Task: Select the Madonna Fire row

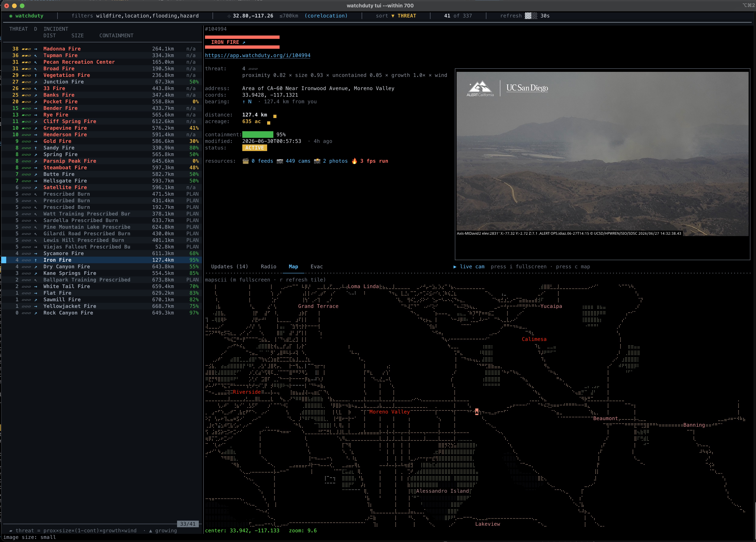Action: point(102,49)
